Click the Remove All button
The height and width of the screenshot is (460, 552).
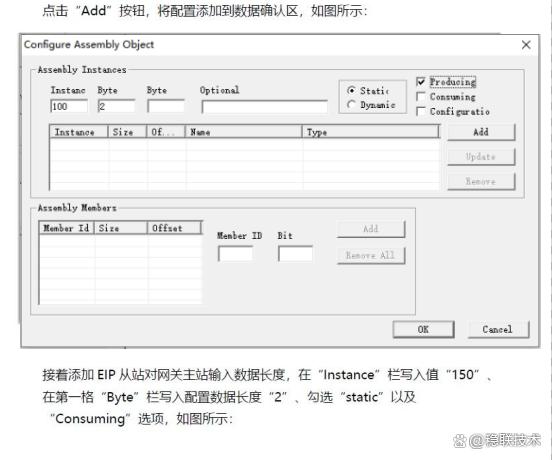click(371, 255)
